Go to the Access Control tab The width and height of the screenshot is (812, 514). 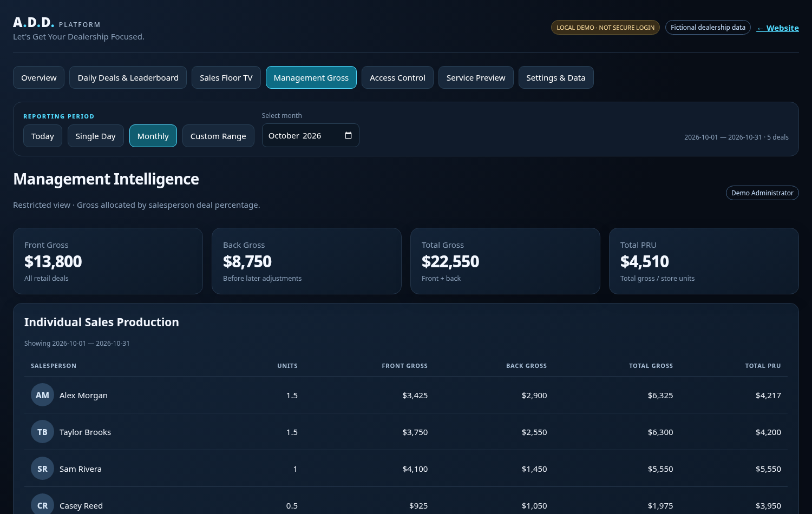click(397, 77)
